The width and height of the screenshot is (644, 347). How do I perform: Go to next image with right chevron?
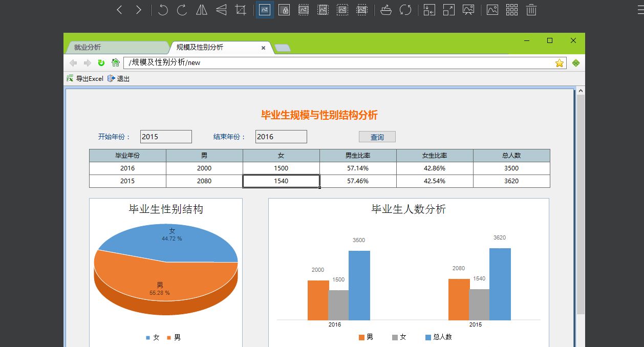pos(138,10)
